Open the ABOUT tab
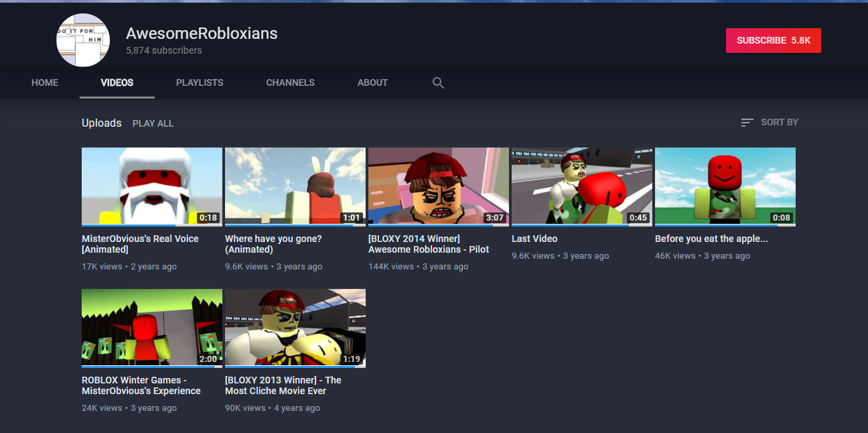The image size is (868, 433). pyautogui.click(x=372, y=83)
